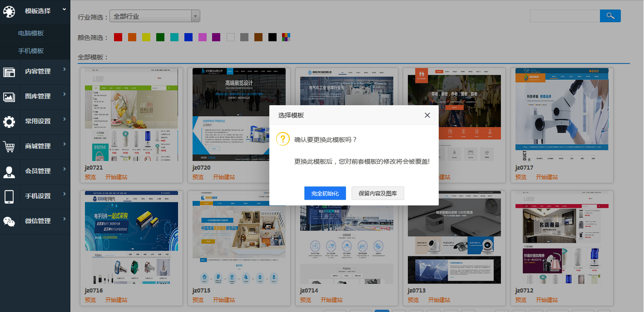Open the jz0716 electronics template thumbnail
This screenshot has height=312, width=644.
tap(131, 237)
